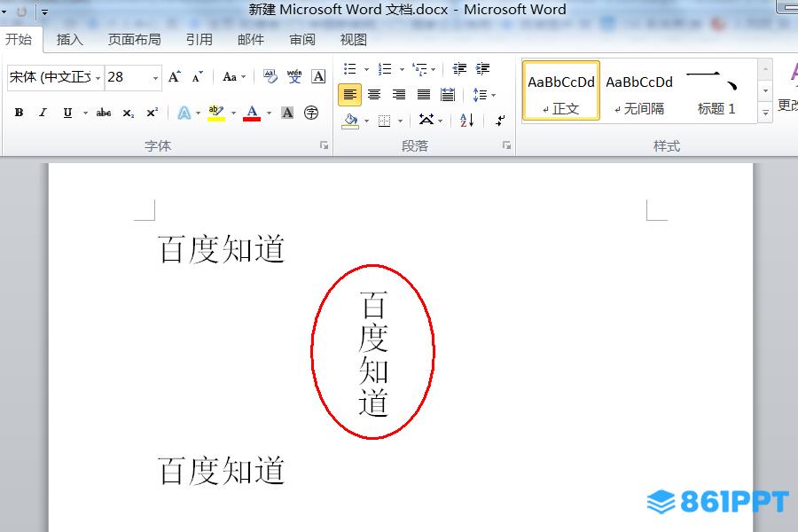The width and height of the screenshot is (798, 532).
Task: Expand font color dropdown arrow
Action: point(270,113)
